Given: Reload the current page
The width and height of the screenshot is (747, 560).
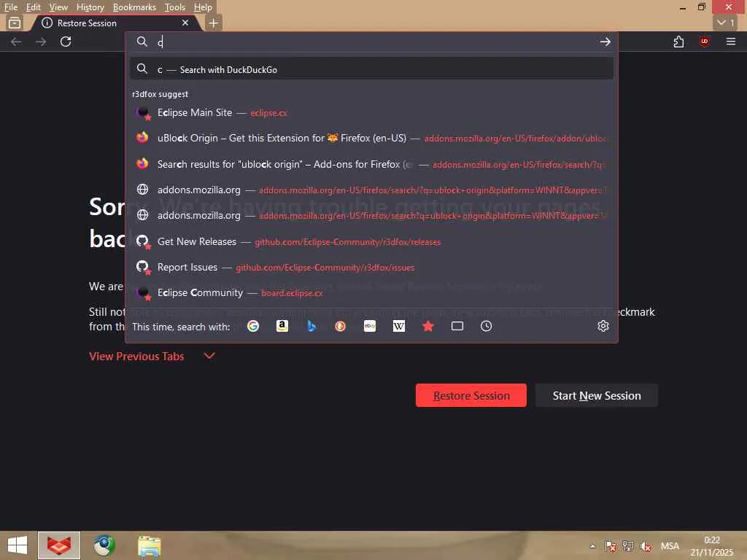Looking at the screenshot, I should click(66, 42).
